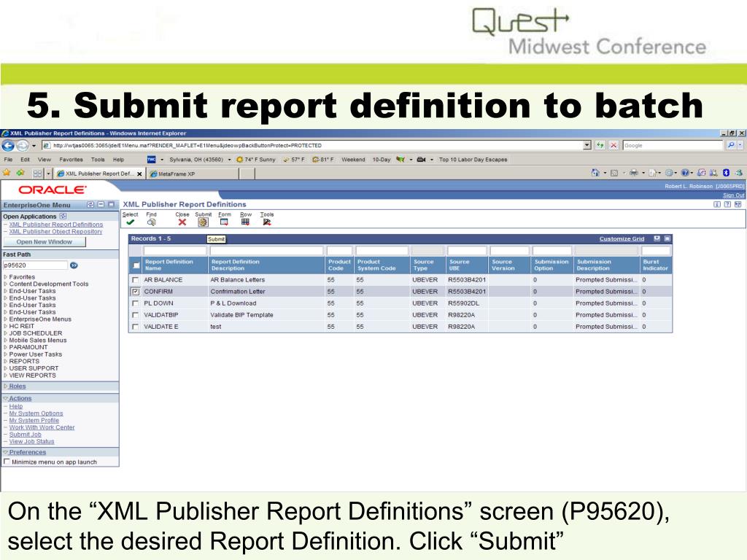
Task: Collapse the Actions section
Action: [20, 398]
